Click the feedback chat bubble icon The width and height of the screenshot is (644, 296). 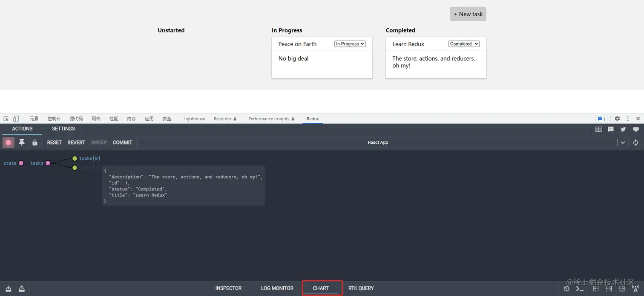(611, 129)
